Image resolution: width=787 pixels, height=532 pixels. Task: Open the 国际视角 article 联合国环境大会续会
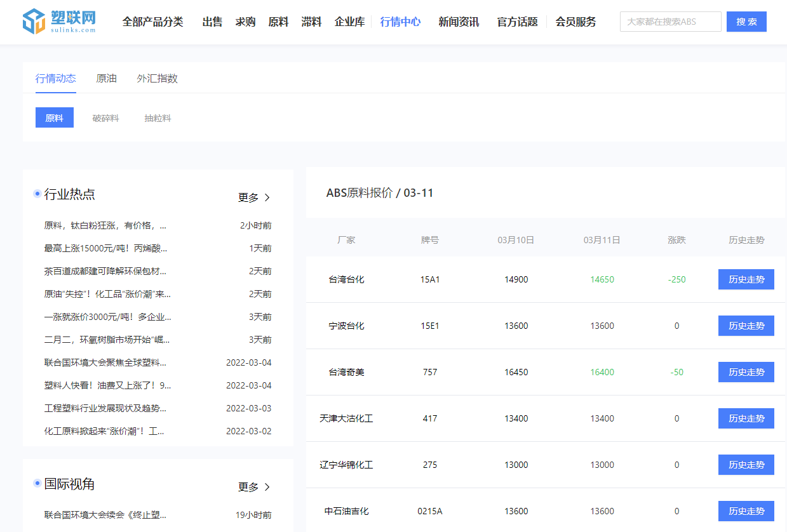[105, 515]
